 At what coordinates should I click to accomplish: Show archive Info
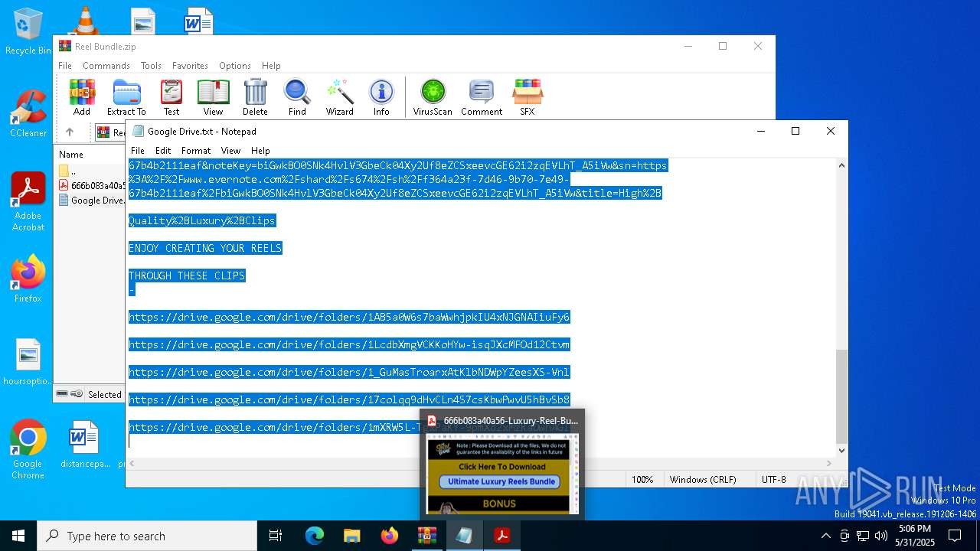381,97
